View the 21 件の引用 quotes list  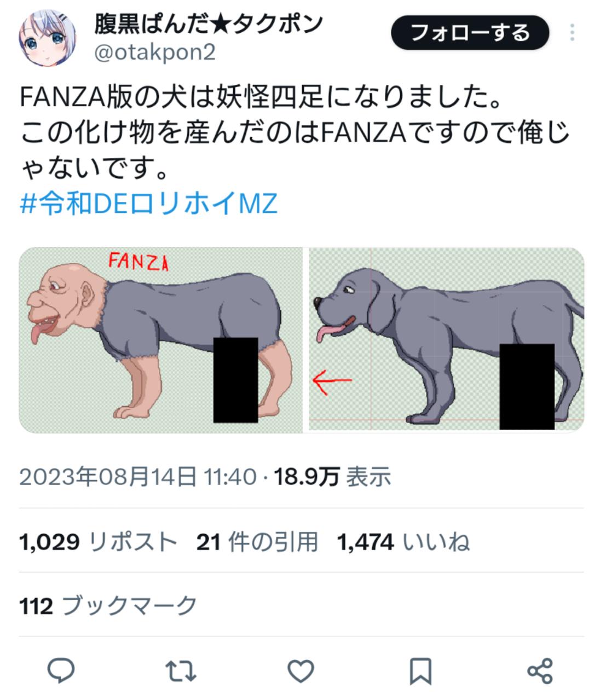[x=257, y=542]
